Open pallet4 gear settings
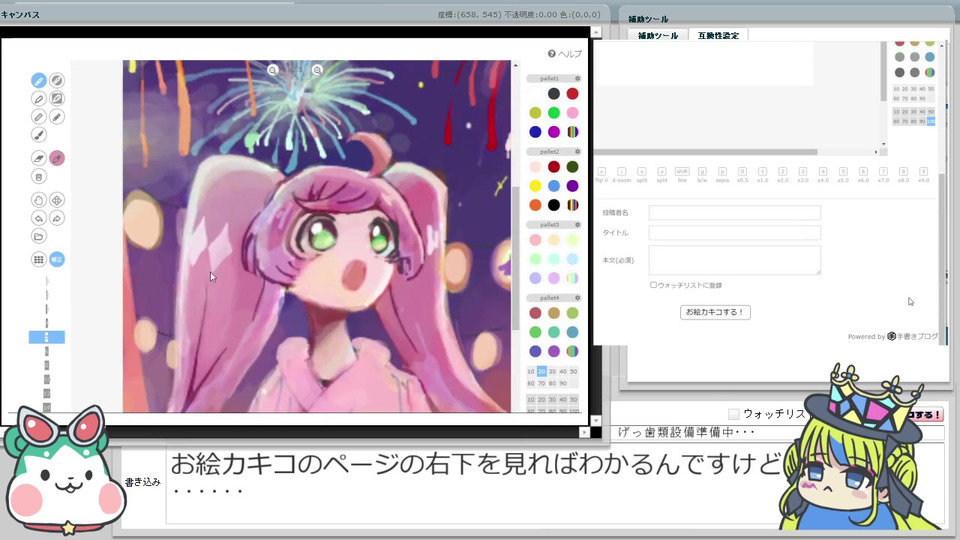The image size is (960, 540). pyautogui.click(x=577, y=298)
